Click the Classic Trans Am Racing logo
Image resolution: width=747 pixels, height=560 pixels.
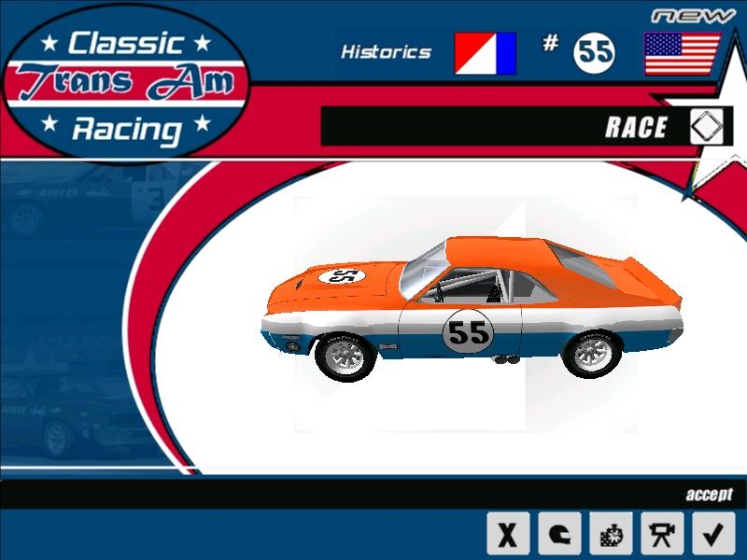coord(126,82)
